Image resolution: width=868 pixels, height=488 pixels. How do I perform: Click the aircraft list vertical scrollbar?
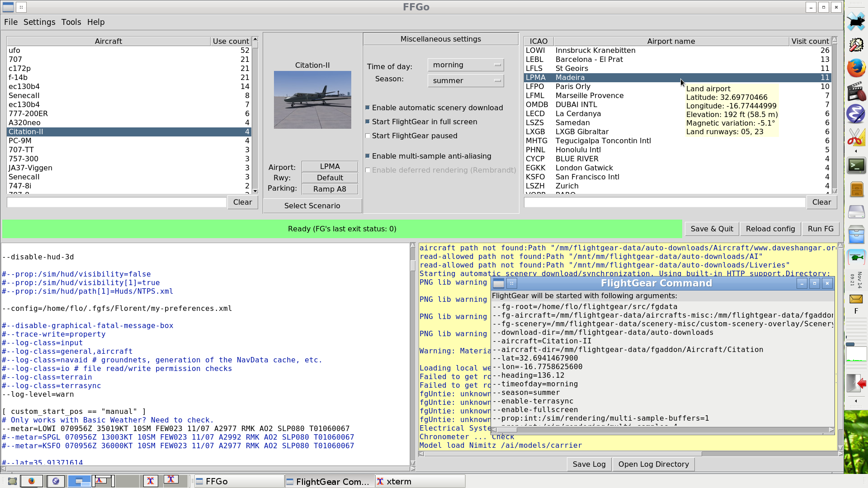pyautogui.click(x=255, y=115)
